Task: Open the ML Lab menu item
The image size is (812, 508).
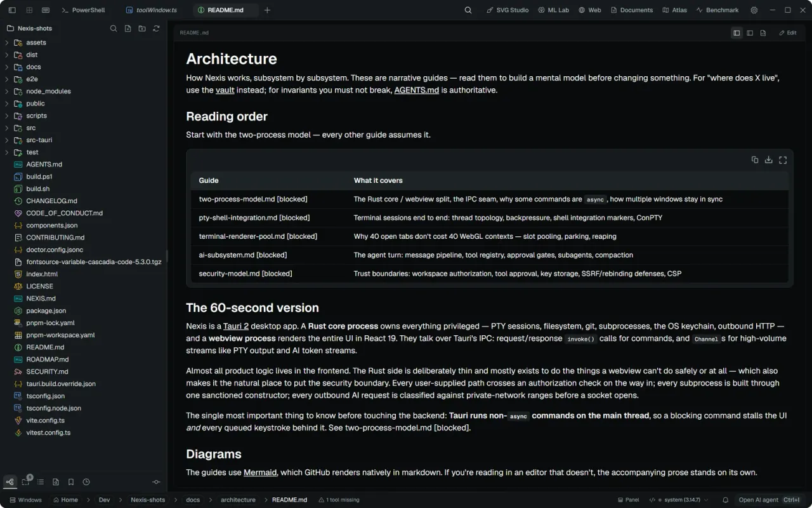Action: click(x=553, y=10)
